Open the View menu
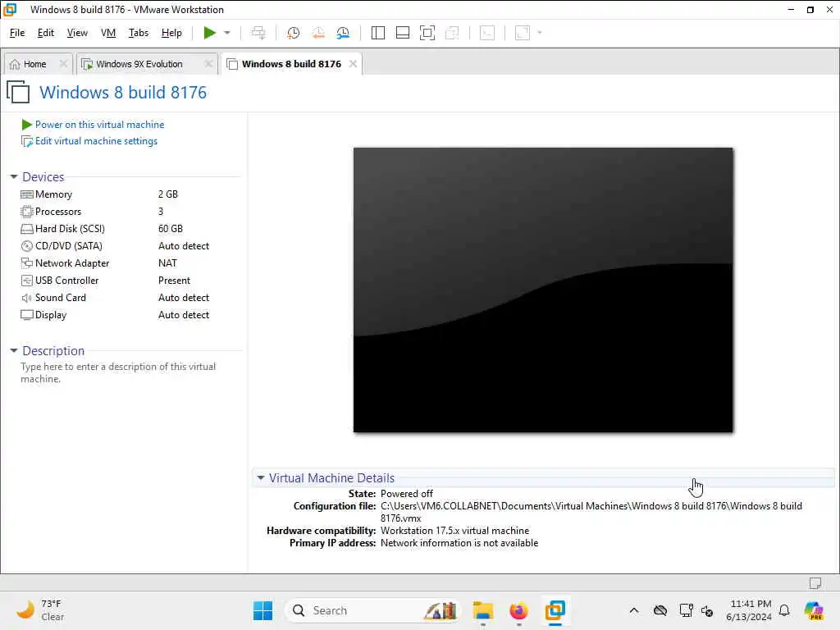The width and height of the screenshot is (840, 630). (x=77, y=33)
